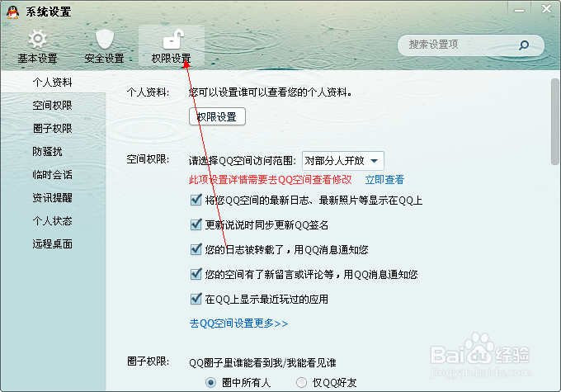Click the 权限设置 button under 个人资料

tap(217, 116)
